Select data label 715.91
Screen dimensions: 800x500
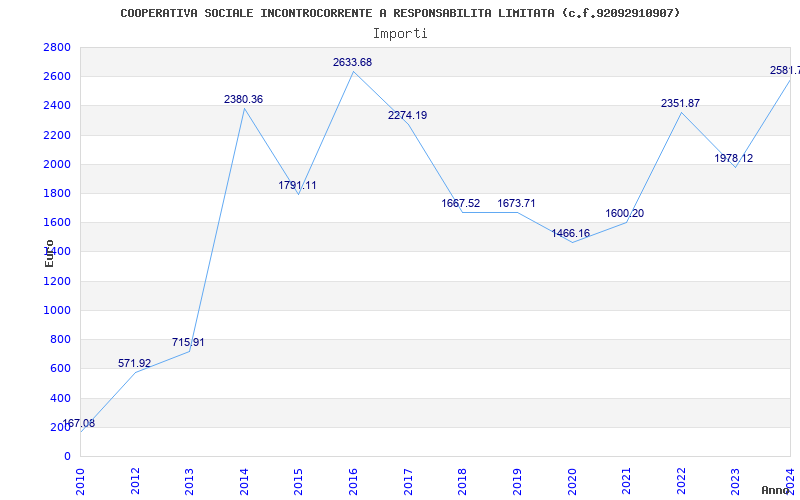coord(188,342)
